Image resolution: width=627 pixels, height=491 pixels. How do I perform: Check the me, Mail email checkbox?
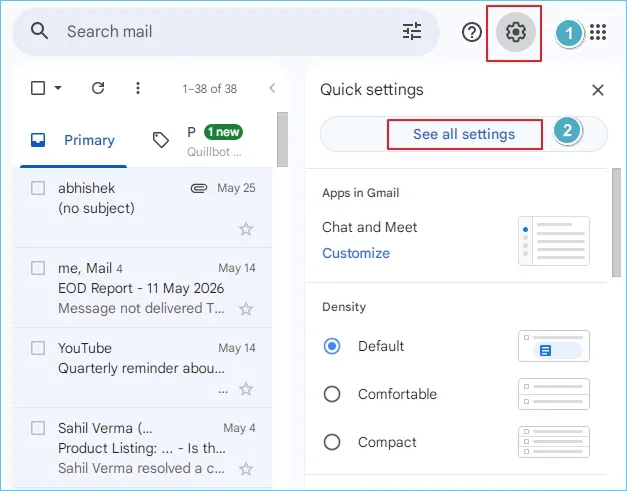point(38,268)
